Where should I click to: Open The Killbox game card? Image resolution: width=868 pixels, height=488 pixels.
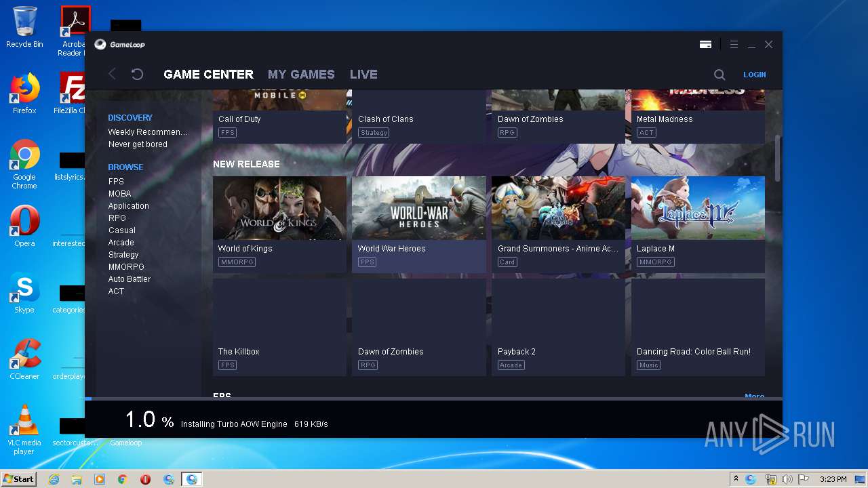pyautogui.click(x=279, y=327)
